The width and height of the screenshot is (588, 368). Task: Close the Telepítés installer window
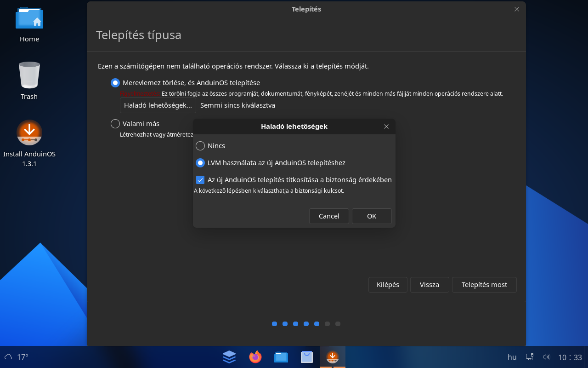tap(517, 9)
